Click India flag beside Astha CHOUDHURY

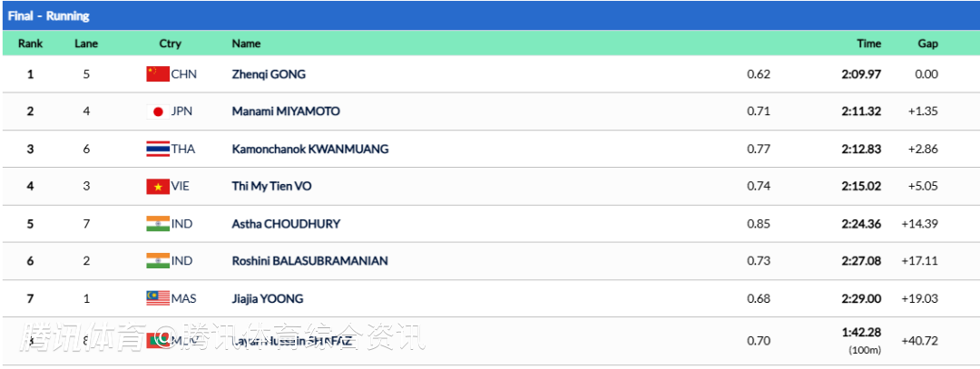[x=158, y=224]
